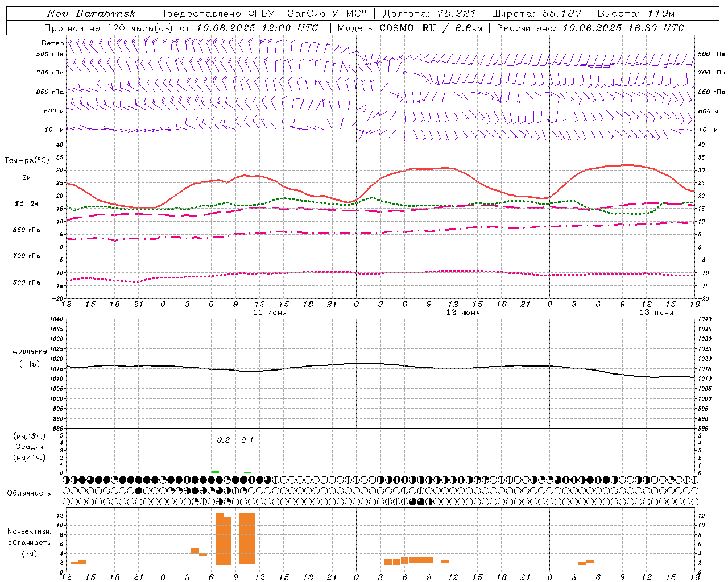Click the 'Td 2м' dew point legend label

(x=27, y=203)
